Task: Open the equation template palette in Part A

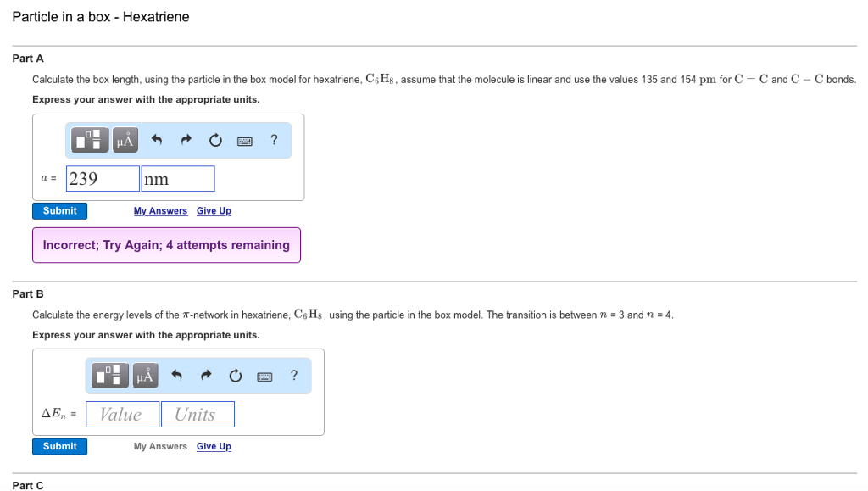Action: [x=88, y=140]
